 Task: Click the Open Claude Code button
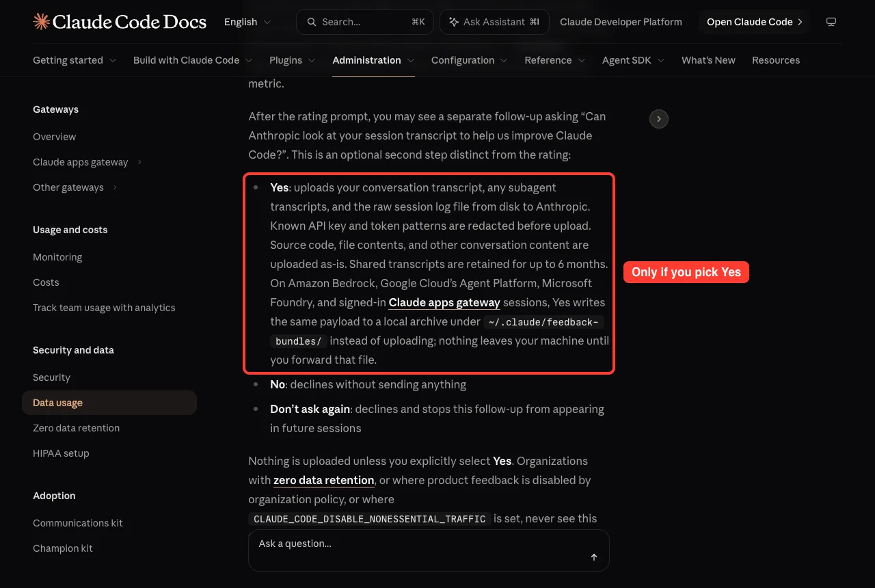pyautogui.click(x=755, y=22)
